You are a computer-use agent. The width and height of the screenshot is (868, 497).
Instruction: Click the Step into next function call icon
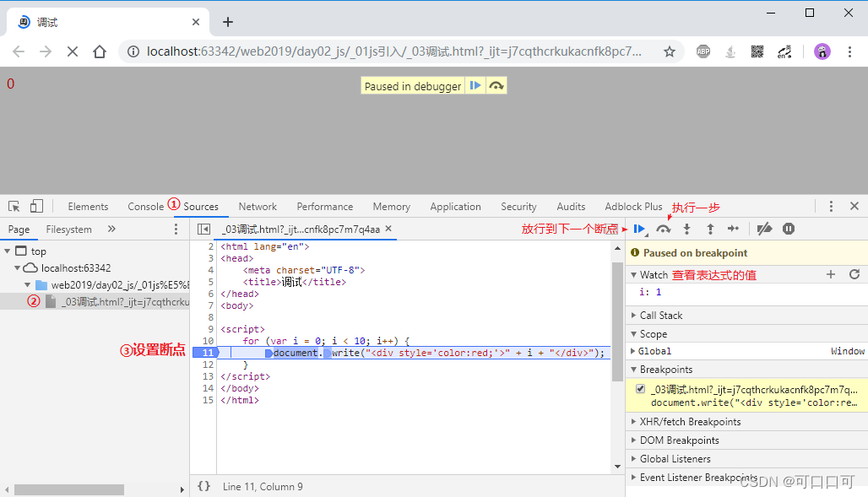686,229
